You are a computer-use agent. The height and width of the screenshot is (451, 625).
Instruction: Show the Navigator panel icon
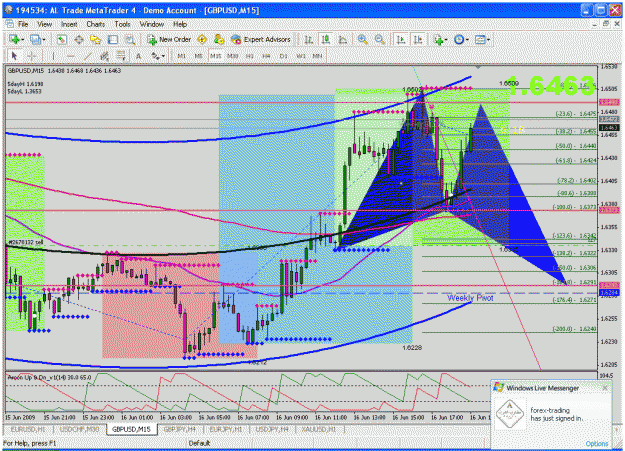(96, 39)
